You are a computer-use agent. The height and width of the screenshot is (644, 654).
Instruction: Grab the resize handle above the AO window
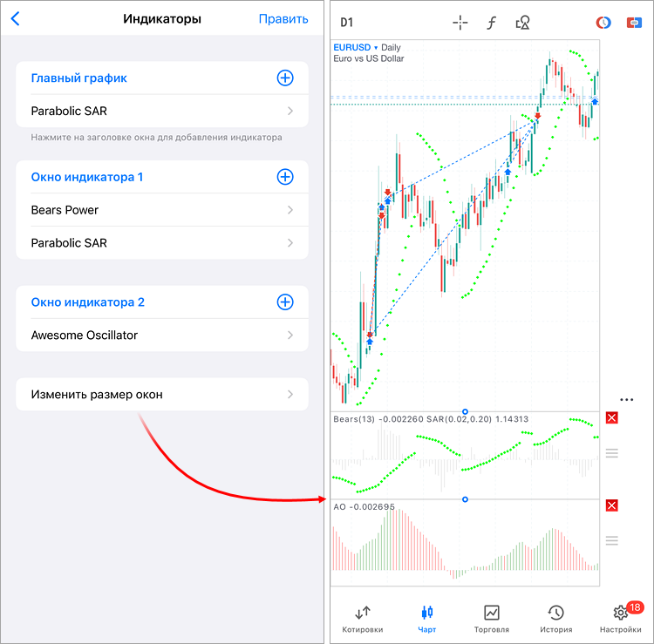(465, 499)
